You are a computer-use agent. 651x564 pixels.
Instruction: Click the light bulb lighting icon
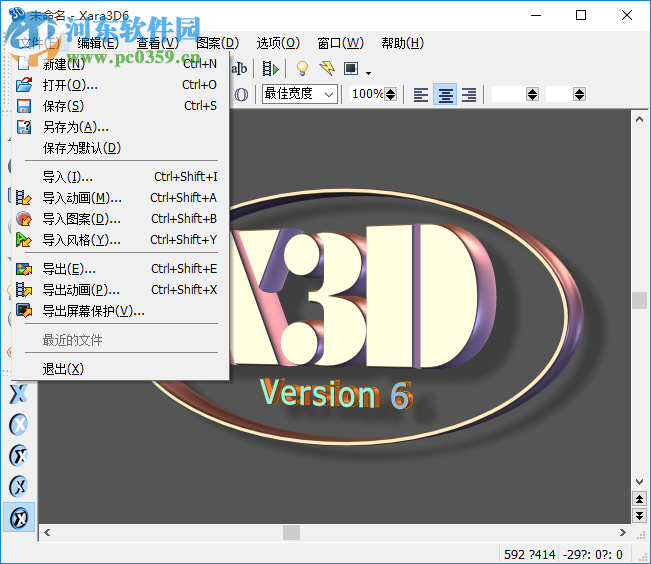tap(302, 69)
